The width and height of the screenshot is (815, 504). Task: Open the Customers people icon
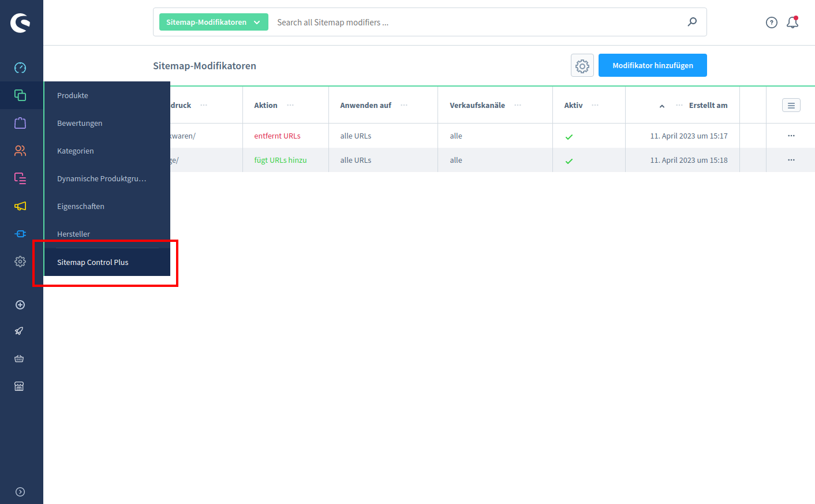(20, 151)
